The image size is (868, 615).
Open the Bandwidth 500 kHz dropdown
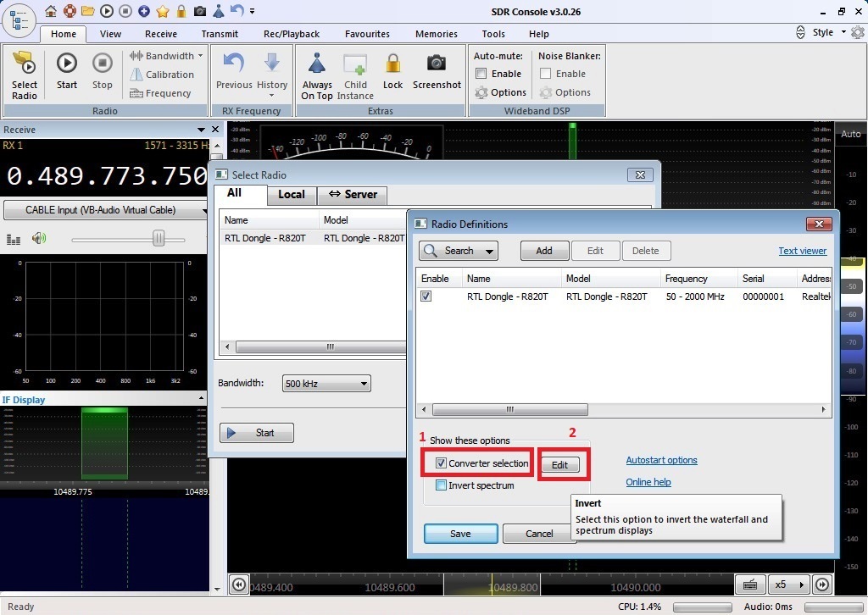pyautogui.click(x=326, y=384)
